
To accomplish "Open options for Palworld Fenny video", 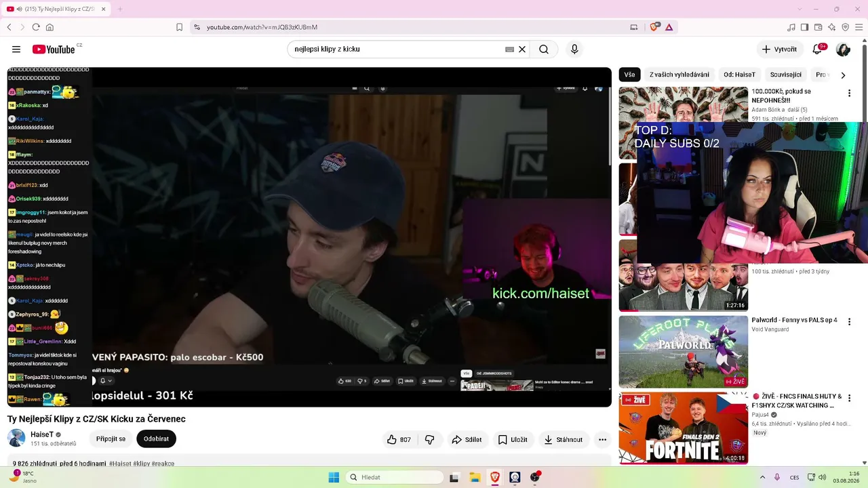I will (x=849, y=322).
